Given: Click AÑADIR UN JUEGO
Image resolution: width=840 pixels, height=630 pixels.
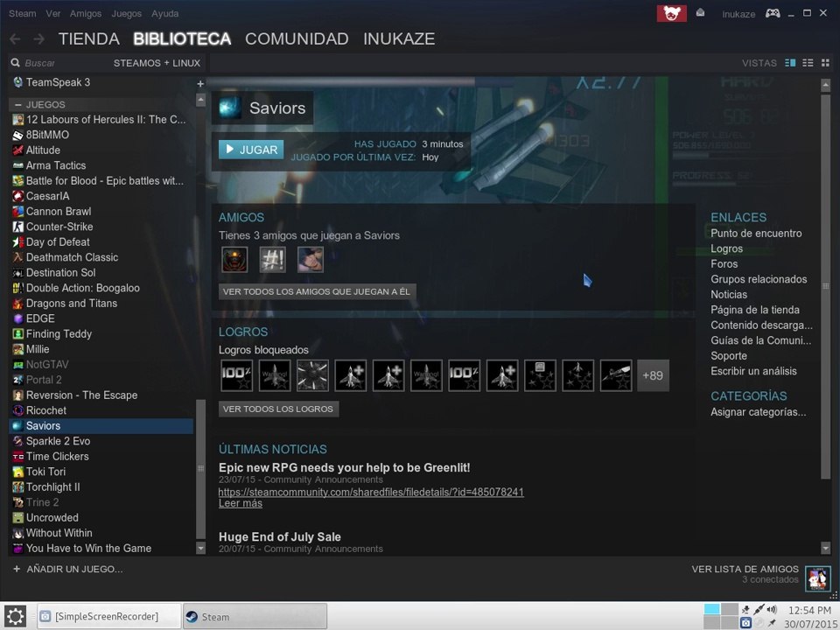Looking at the screenshot, I should coord(68,569).
